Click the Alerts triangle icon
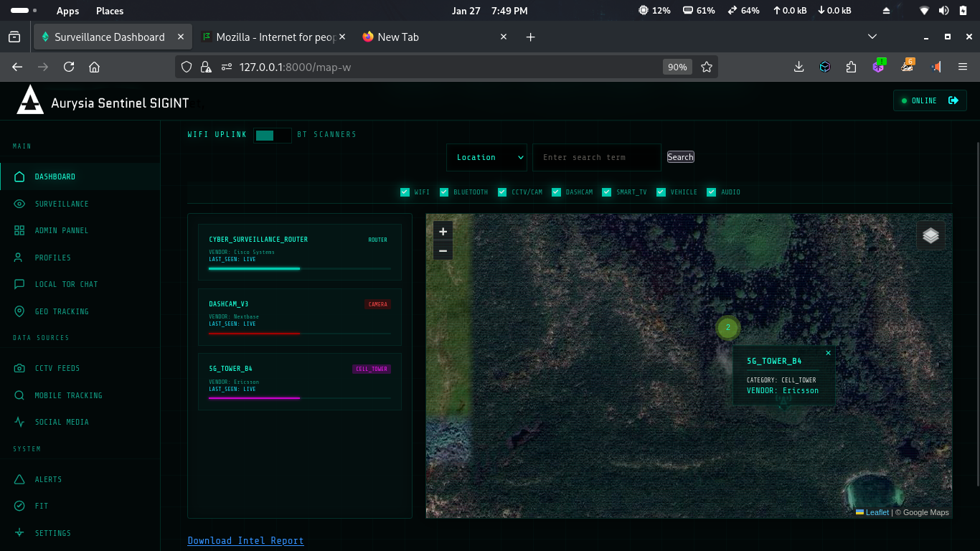The height and width of the screenshot is (551, 980). 19,479
